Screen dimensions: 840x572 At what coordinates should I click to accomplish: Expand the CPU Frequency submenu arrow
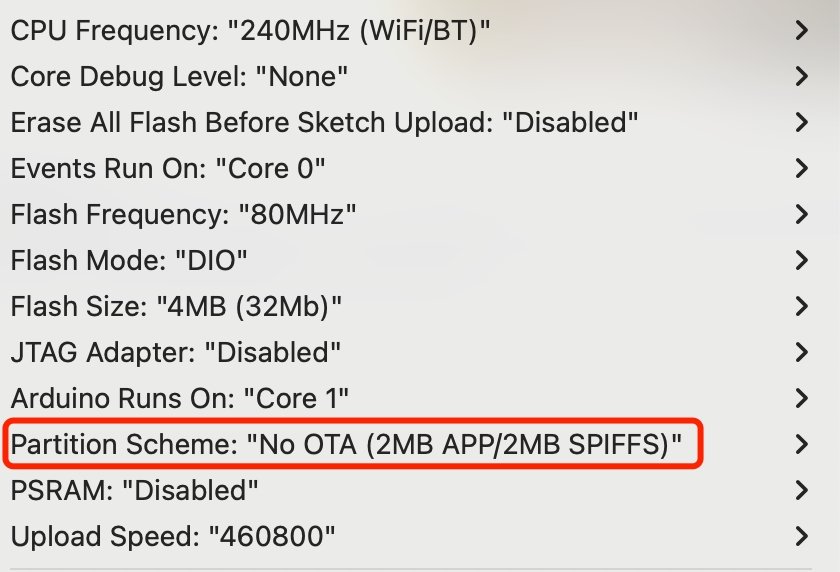click(x=801, y=30)
